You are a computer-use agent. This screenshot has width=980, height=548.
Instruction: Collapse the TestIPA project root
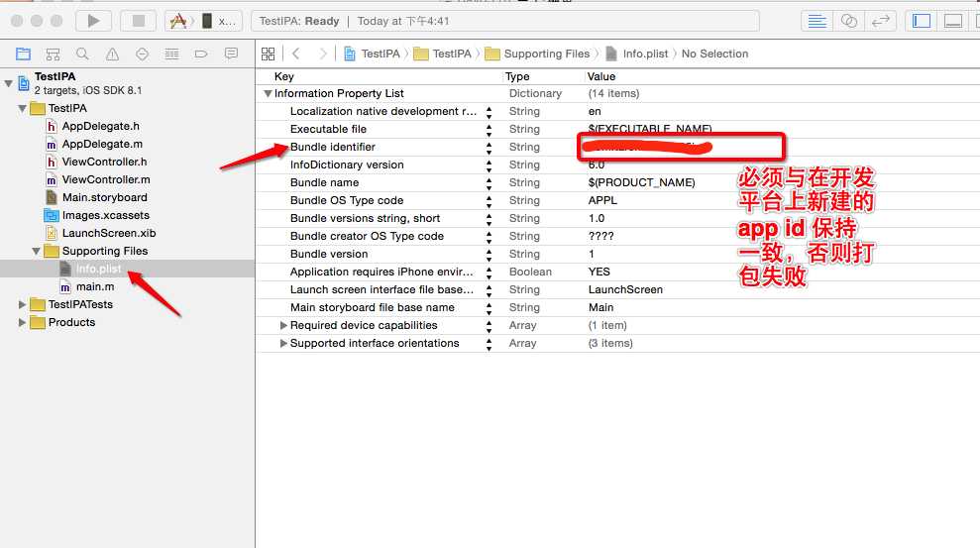(x=8, y=82)
